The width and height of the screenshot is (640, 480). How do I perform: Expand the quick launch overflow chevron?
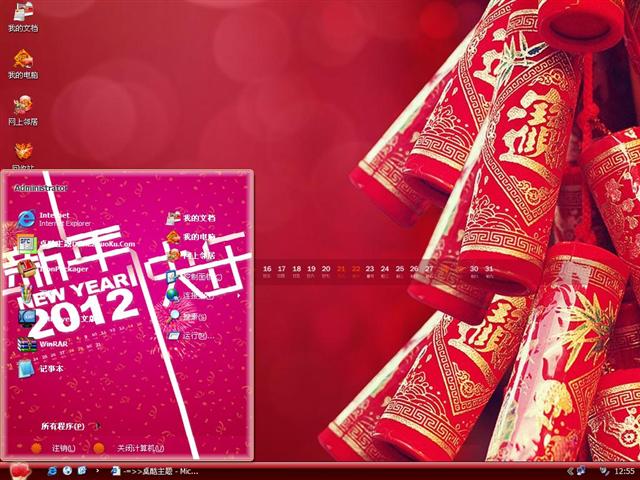click(x=97, y=471)
